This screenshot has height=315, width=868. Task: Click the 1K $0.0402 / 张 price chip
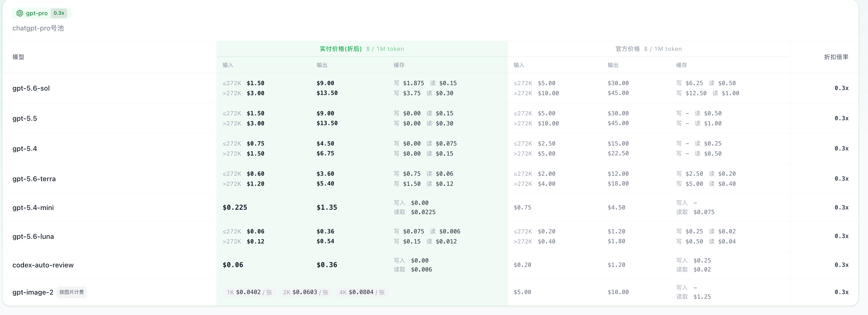tap(249, 292)
